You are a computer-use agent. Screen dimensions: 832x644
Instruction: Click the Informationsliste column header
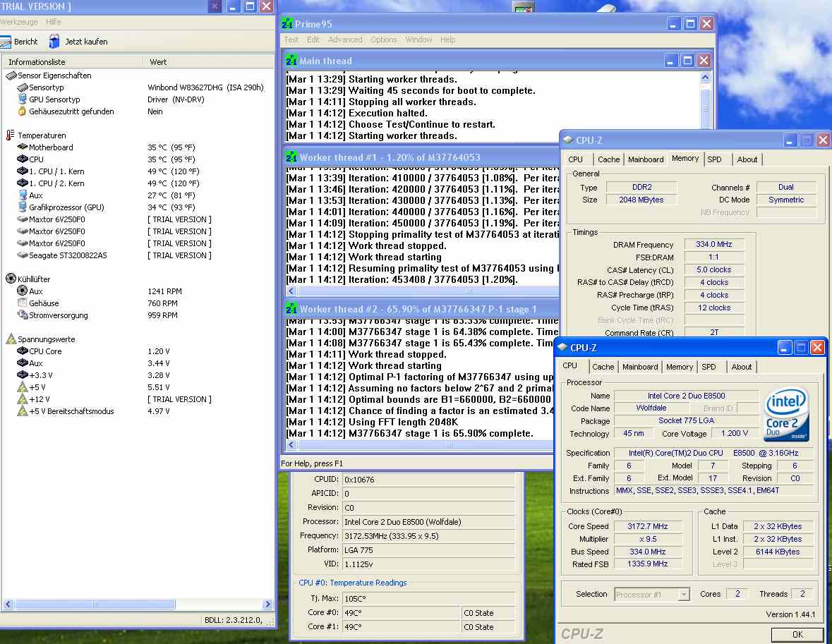tap(73, 61)
